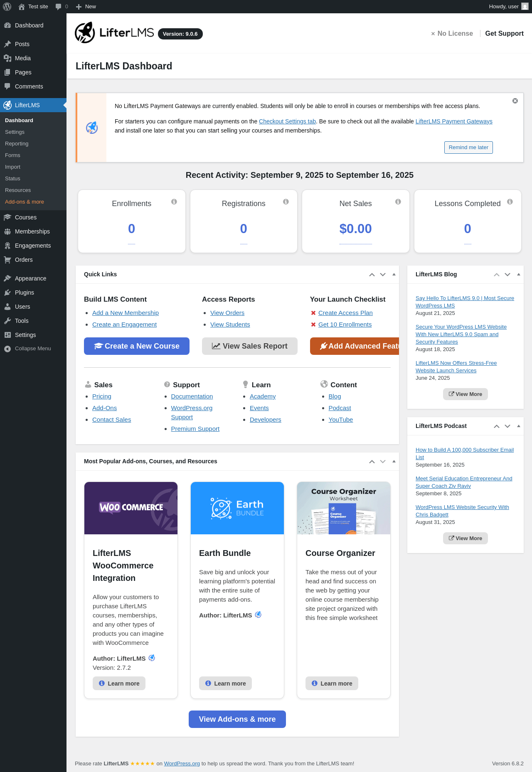Screen dimensions: 532x772
Task: Open the Tools wrench icon in the sidebar
Action: [7, 321]
